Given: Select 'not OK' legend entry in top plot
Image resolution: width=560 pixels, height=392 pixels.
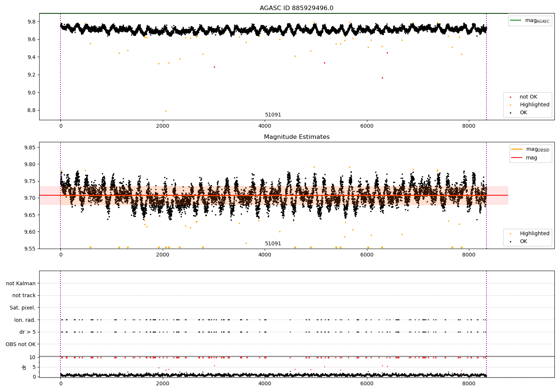Looking at the screenshot, I should point(528,97).
